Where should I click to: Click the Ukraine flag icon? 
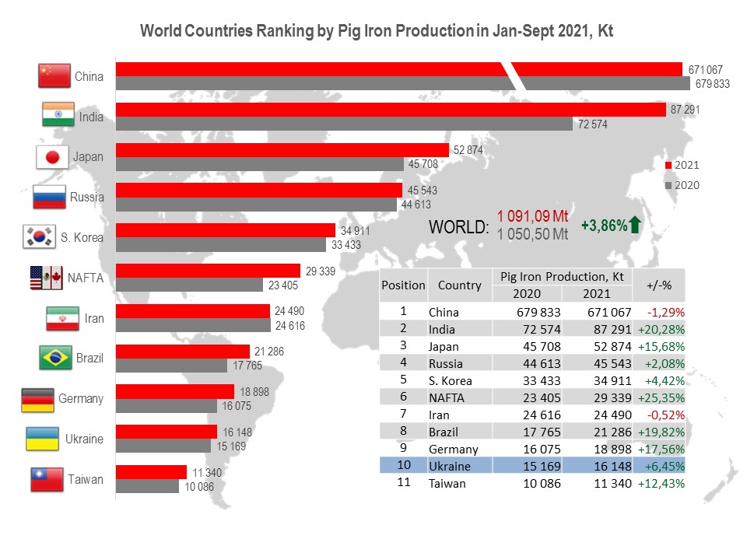[43, 439]
